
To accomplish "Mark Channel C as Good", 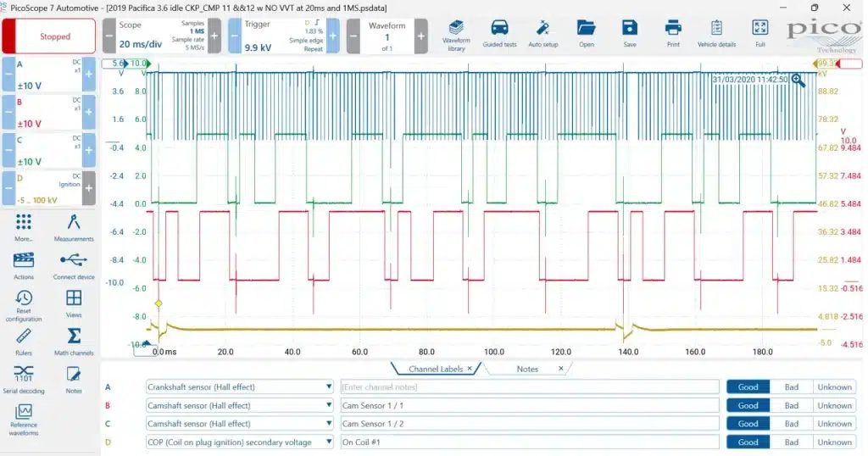I will pos(748,423).
